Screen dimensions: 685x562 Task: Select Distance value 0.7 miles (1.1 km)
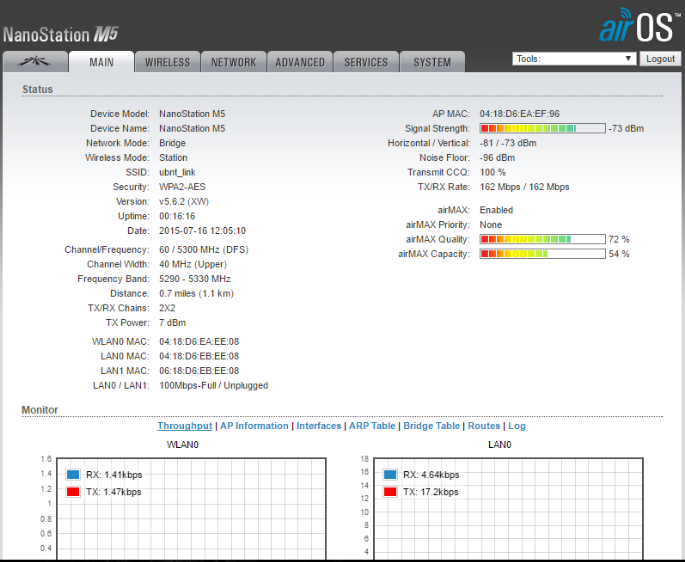[196, 293]
